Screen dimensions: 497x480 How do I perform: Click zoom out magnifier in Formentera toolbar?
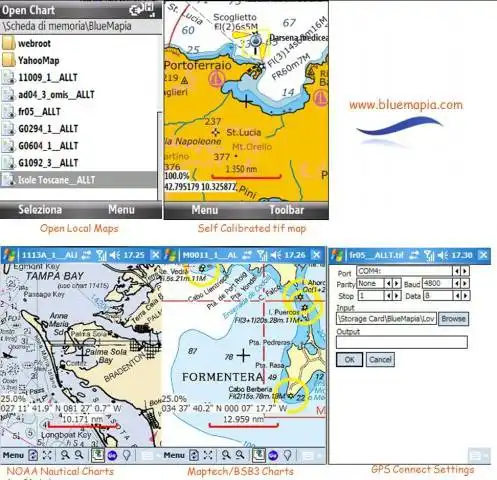[x=240, y=455]
